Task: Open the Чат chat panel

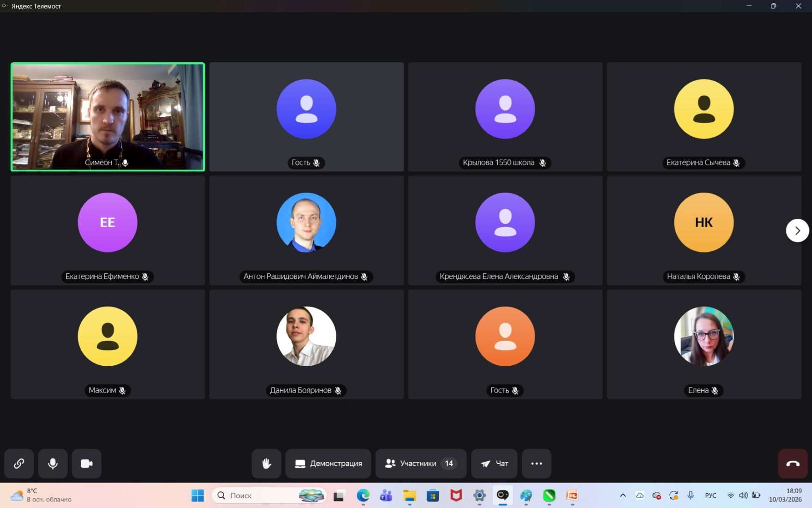Action: [x=494, y=463]
